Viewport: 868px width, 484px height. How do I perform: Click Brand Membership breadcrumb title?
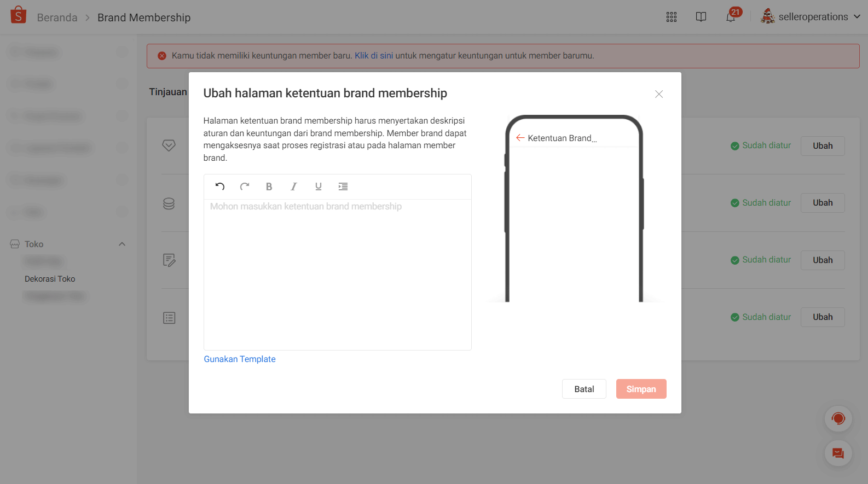coord(144,18)
